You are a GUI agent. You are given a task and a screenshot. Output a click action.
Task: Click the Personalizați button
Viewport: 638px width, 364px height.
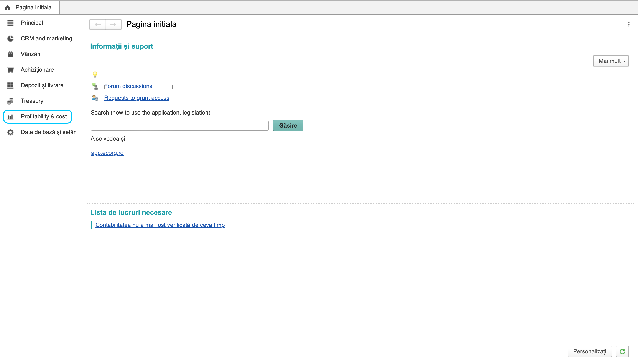tap(589, 351)
